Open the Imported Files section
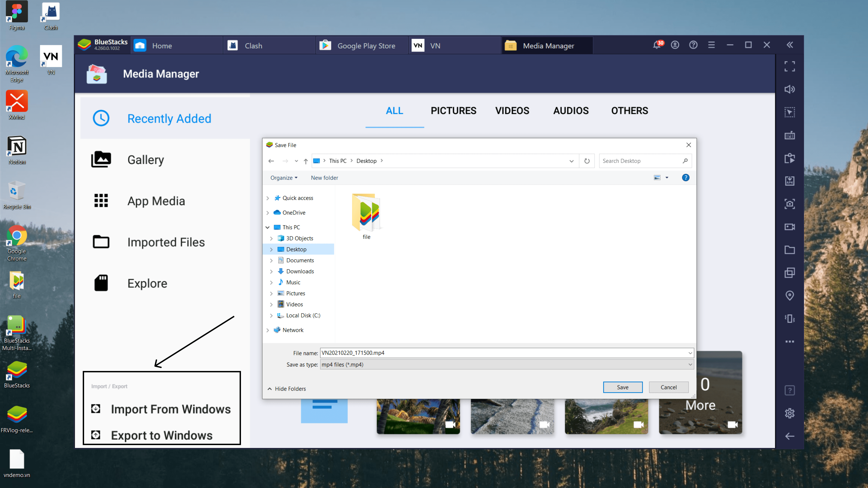The image size is (868, 488). 166,242
